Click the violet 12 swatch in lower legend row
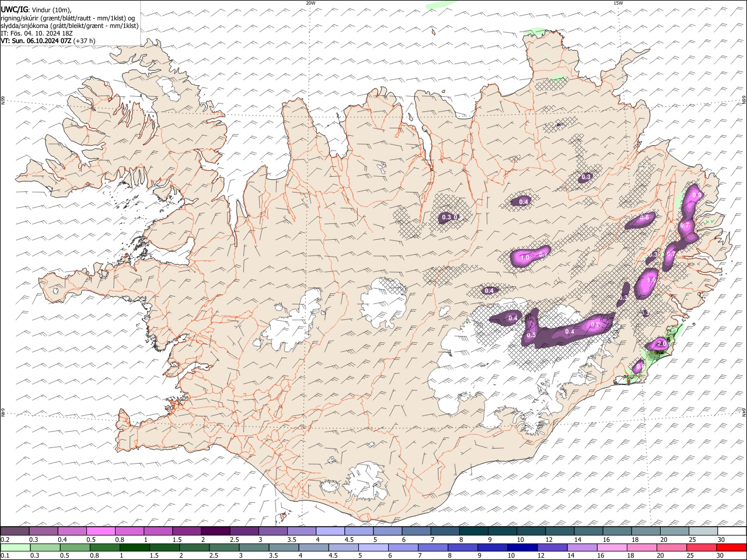 (x=551, y=548)
